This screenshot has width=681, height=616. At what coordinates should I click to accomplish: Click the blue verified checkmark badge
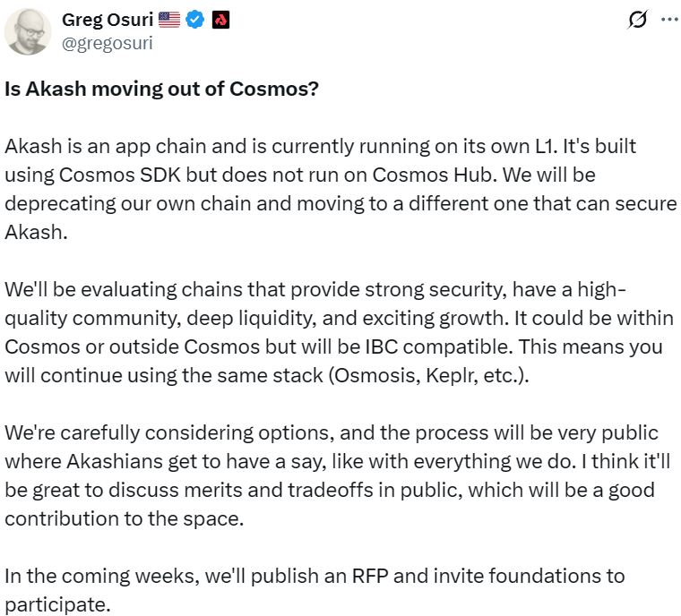(195, 20)
